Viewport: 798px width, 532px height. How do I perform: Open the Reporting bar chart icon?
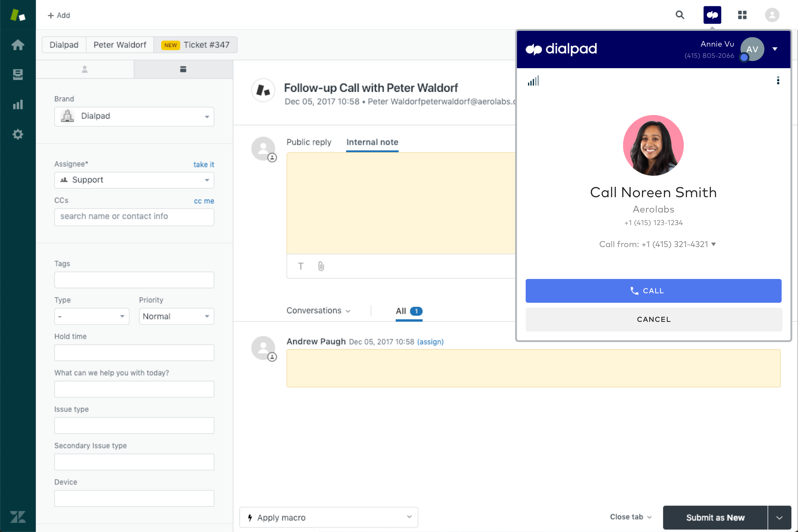18,104
